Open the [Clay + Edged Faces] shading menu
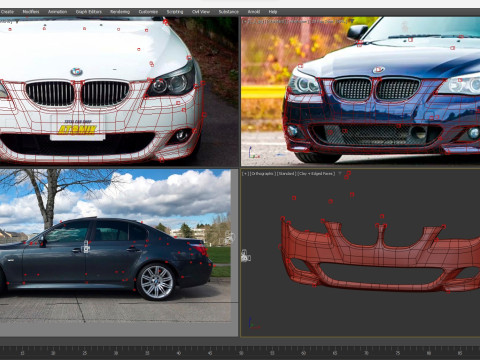 coord(316,174)
